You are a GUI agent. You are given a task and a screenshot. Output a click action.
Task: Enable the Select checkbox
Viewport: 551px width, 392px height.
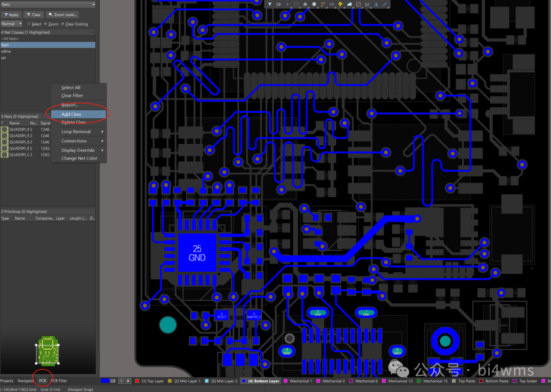click(x=29, y=24)
